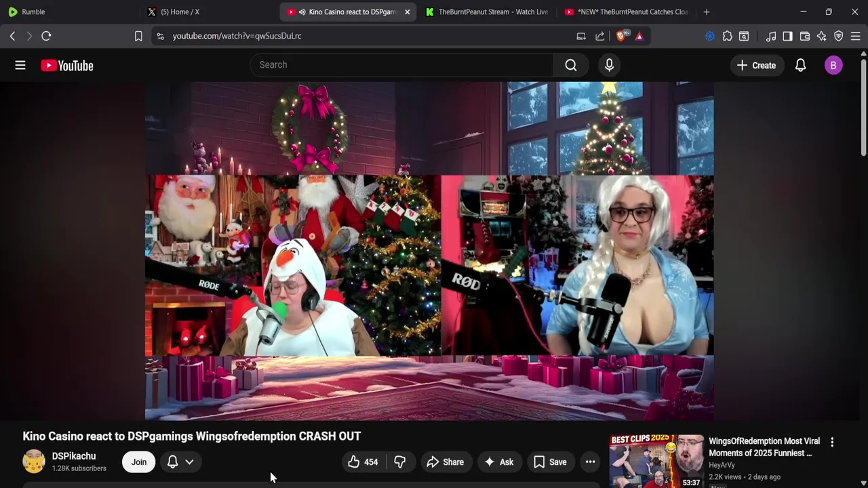Image resolution: width=868 pixels, height=488 pixels.
Task: Open Brave VPN shield icon
Action: pos(839,36)
